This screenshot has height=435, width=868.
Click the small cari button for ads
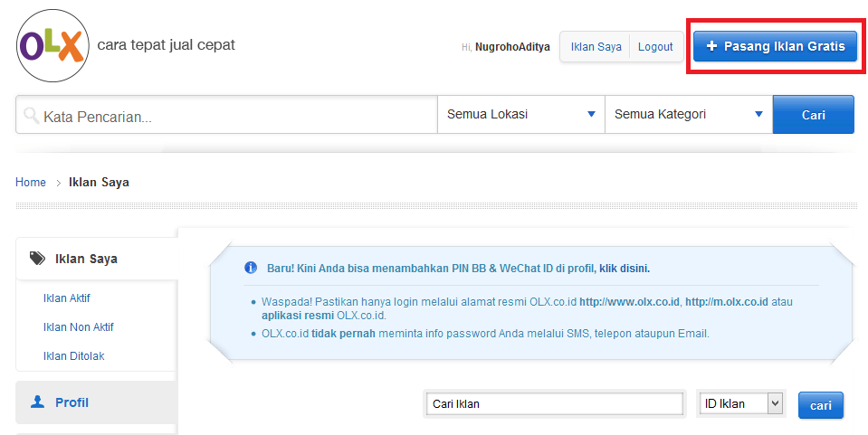tap(820, 405)
